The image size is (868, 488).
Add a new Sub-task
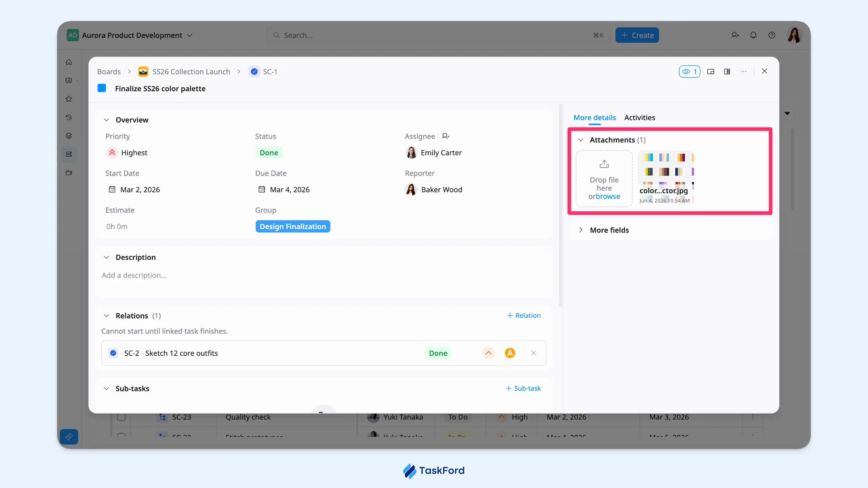pos(523,388)
